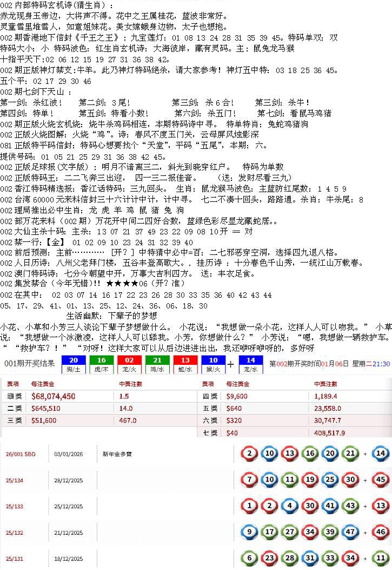Click ball 6 in the 25/131 draw row
This screenshot has height=570, width=392.
pos(249,558)
